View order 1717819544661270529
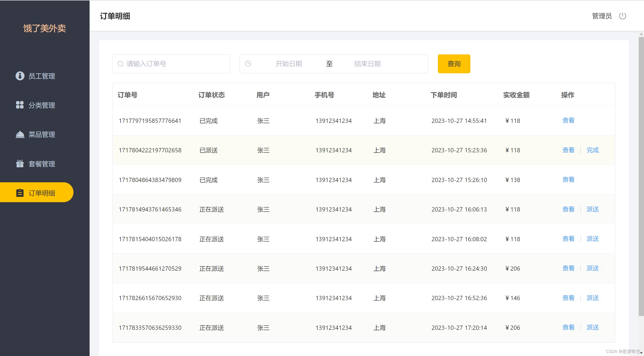The width and height of the screenshot is (644, 356). pos(569,268)
